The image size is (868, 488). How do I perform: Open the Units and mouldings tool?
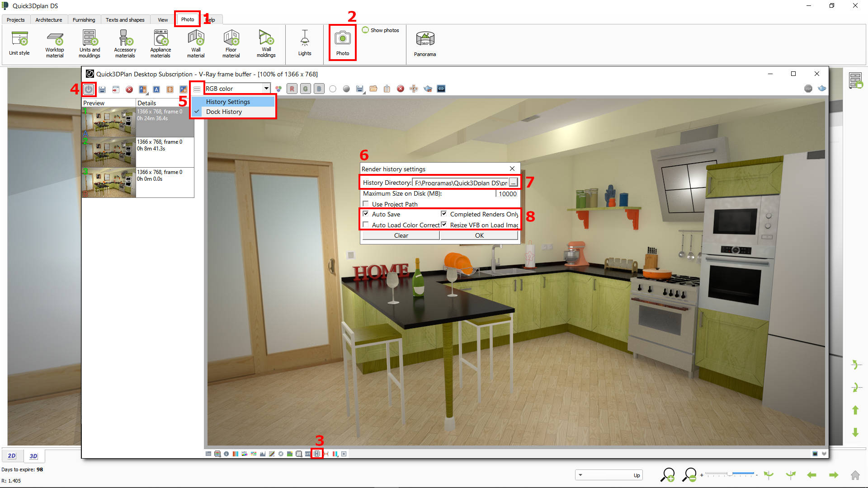(89, 42)
